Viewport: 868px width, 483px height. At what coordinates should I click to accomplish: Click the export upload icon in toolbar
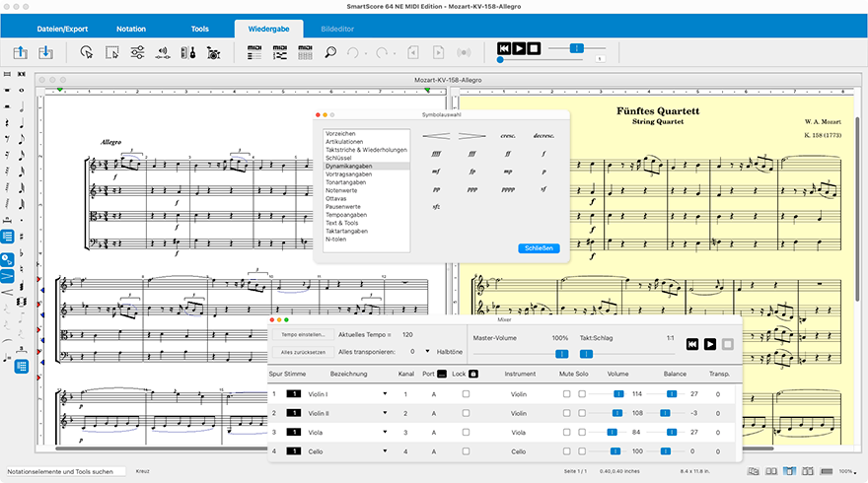tap(21, 52)
